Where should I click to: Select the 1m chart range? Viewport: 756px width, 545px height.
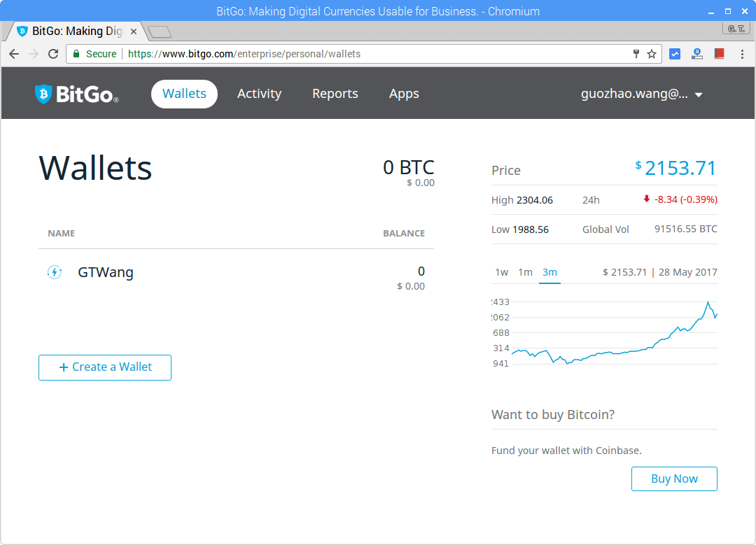[525, 272]
